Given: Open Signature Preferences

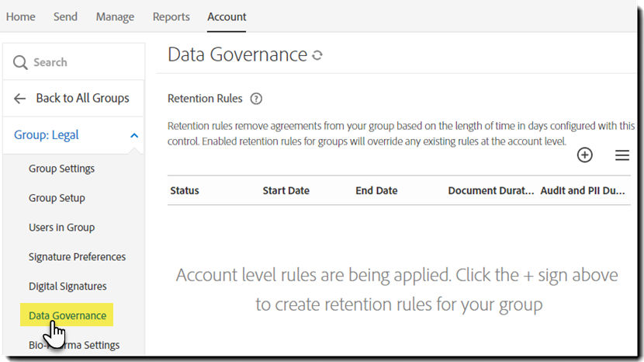Looking at the screenshot, I should pos(78,257).
